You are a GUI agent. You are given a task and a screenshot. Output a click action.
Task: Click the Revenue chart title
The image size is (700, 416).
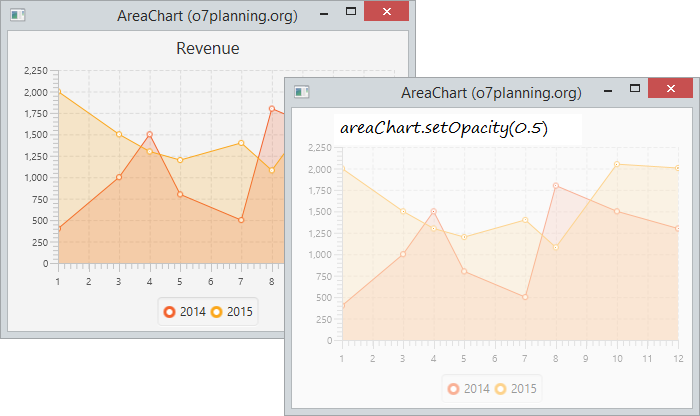pos(208,48)
